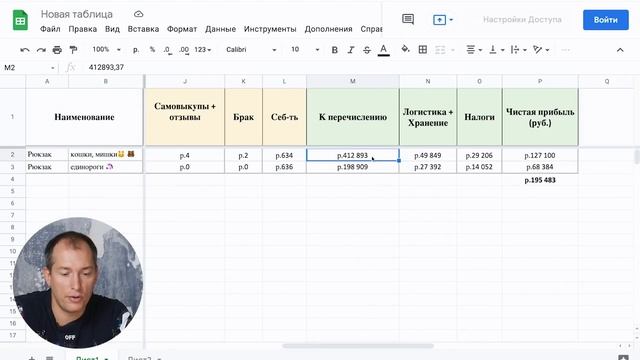Screen dimensions: 640x360
Task: Click the Войти button
Action: pos(605,20)
